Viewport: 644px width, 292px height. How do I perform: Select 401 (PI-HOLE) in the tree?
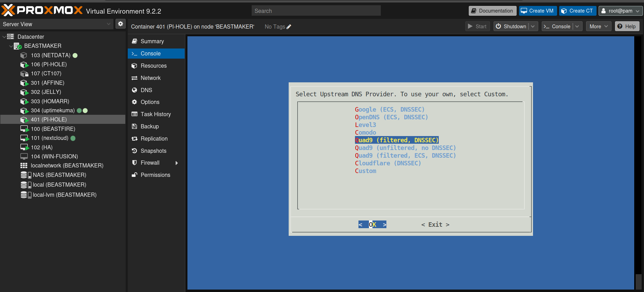coord(63,119)
